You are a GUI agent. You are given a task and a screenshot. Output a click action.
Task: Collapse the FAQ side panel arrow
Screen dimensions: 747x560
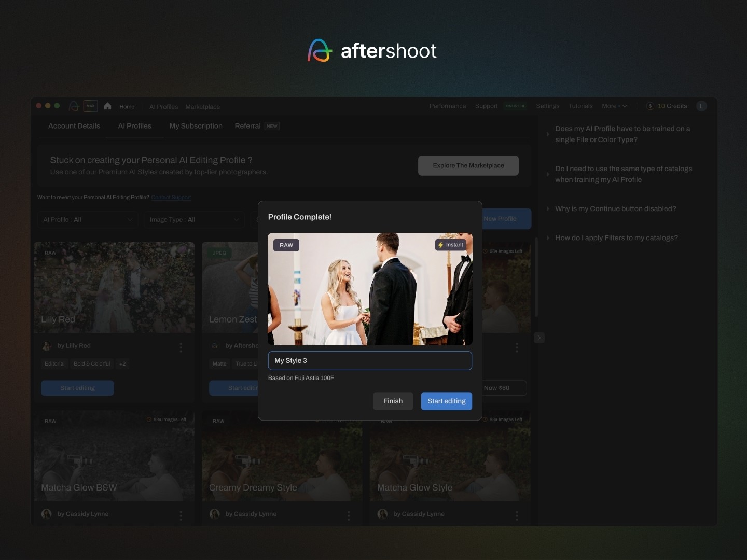click(x=539, y=338)
